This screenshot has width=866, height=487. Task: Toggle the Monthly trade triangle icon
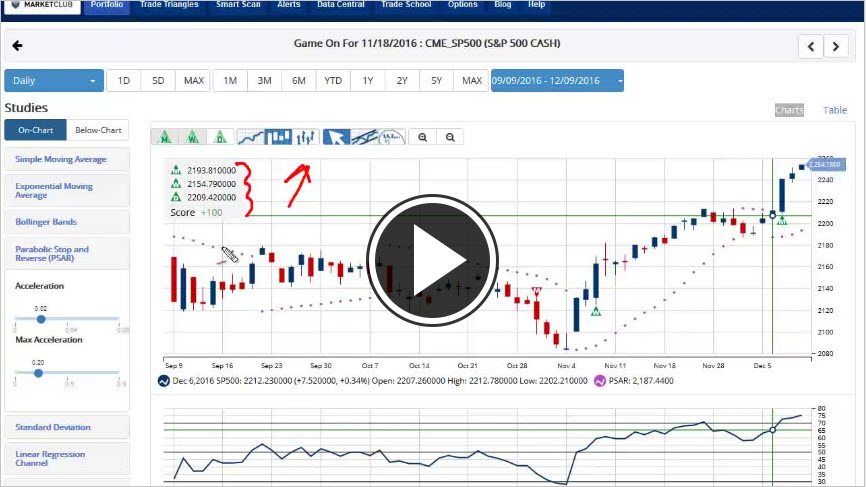click(x=165, y=137)
